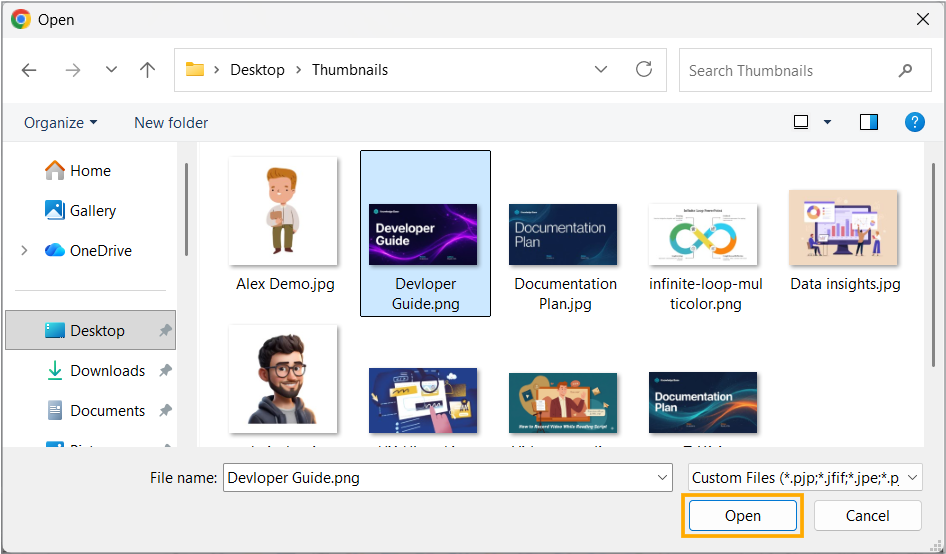Select the bearded man avatar thumbnail
The image size is (946, 554).
click(x=283, y=378)
